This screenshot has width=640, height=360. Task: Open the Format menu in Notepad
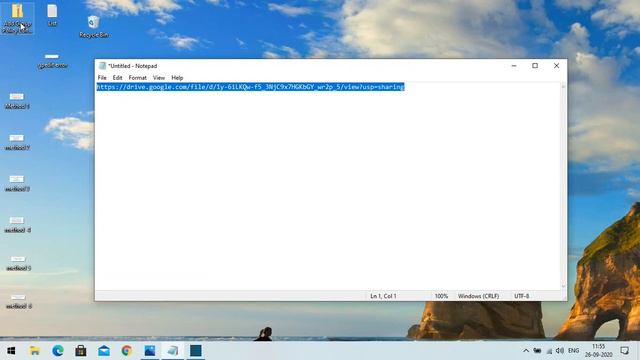point(138,78)
